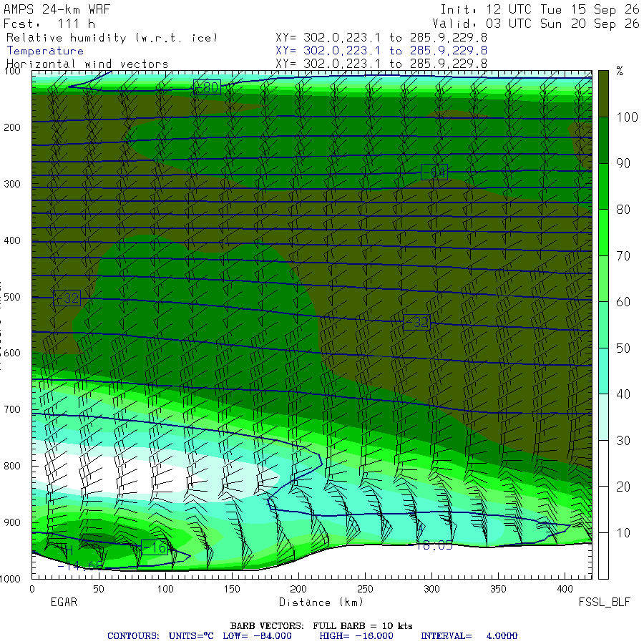
Task: Click the Distance (km) axis title
Action: pyautogui.click(x=321, y=602)
